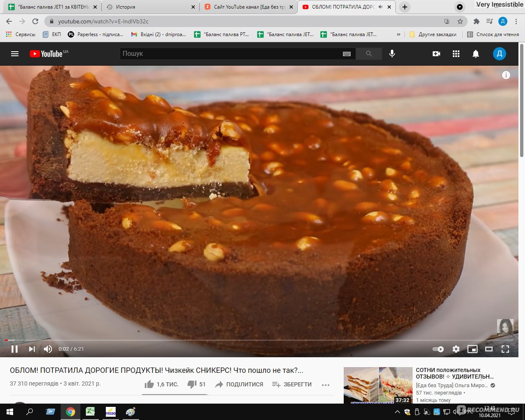Show hidden system tray icons
525x420 pixels.
397,412
